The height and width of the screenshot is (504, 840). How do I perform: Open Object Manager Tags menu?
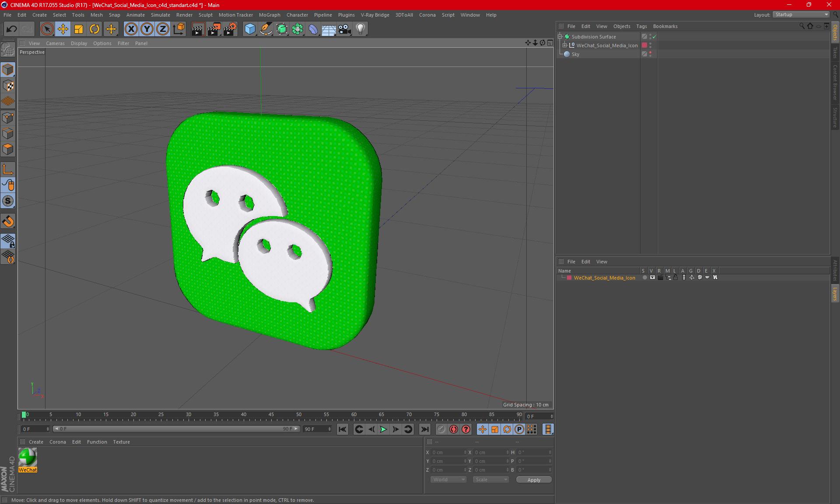[641, 26]
